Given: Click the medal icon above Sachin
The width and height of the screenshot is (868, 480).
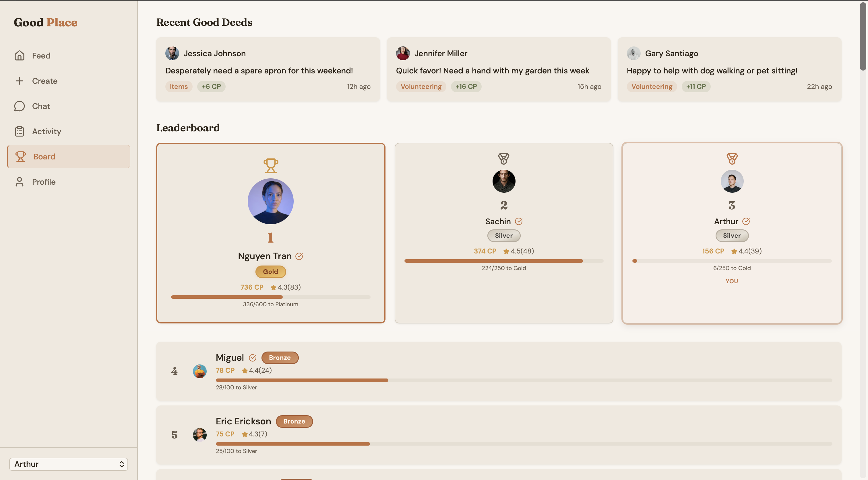Looking at the screenshot, I should click(x=503, y=159).
